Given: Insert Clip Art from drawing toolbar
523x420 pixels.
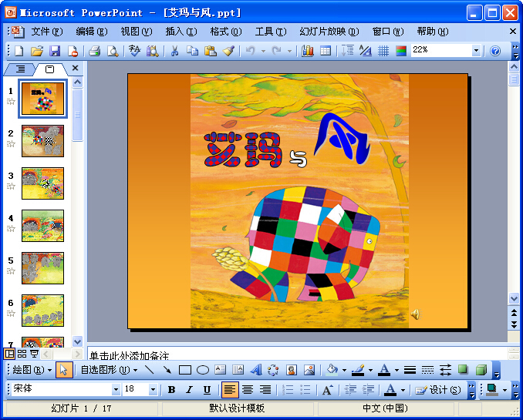Looking at the screenshot, I should coord(291,370).
